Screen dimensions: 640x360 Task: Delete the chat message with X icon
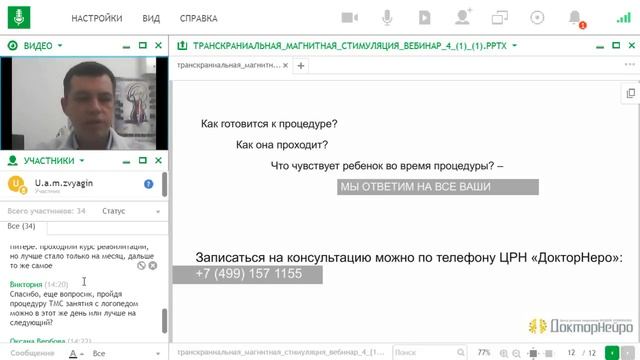153,266
